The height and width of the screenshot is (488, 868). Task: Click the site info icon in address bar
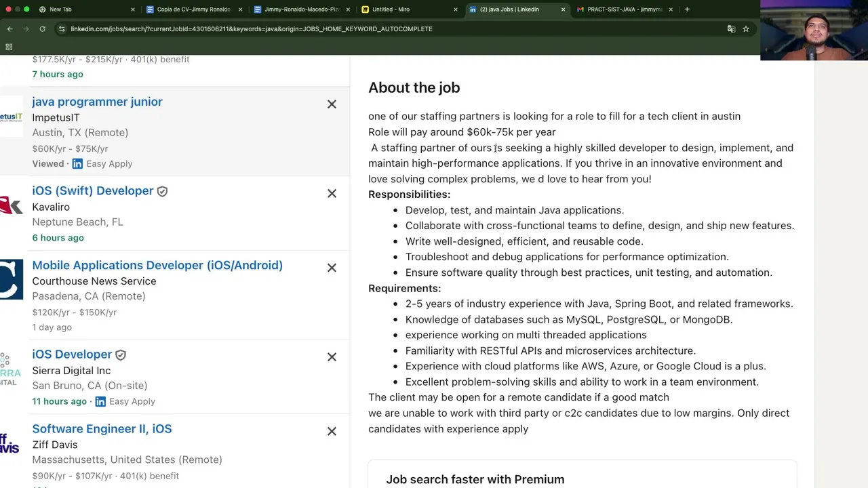click(x=62, y=29)
